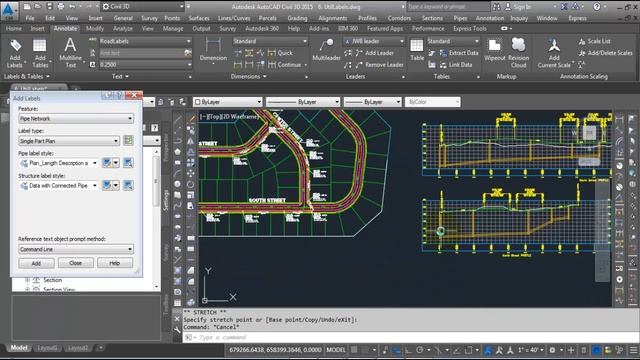640x360 pixels.
Task: Click the Customization menu icon in status bar
Action: (x=633, y=350)
